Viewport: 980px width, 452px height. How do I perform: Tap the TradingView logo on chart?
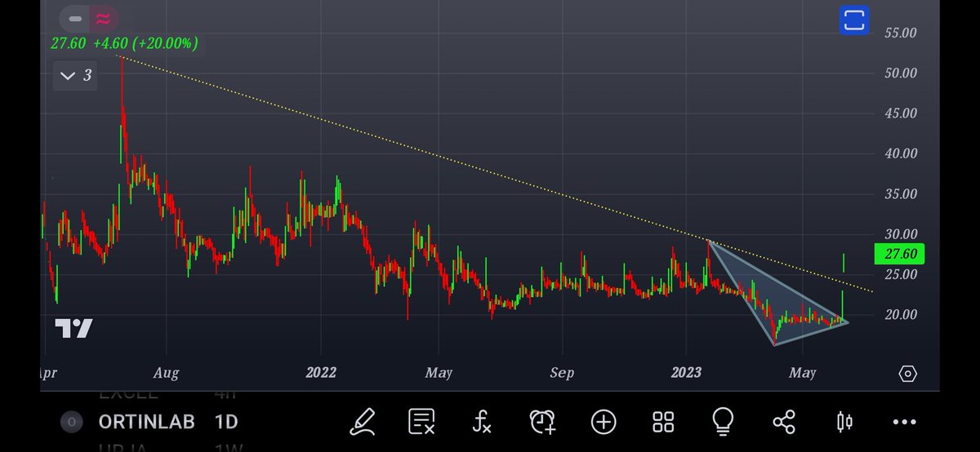[x=73, y=329]
